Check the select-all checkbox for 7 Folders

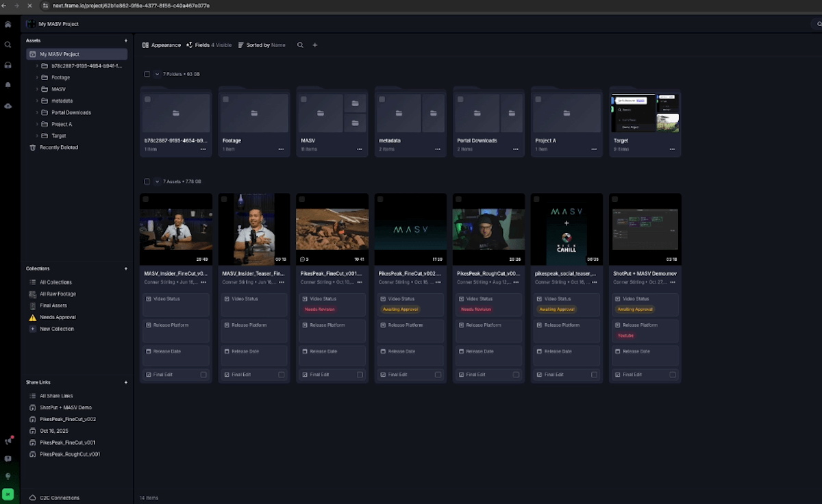[147, 74]
